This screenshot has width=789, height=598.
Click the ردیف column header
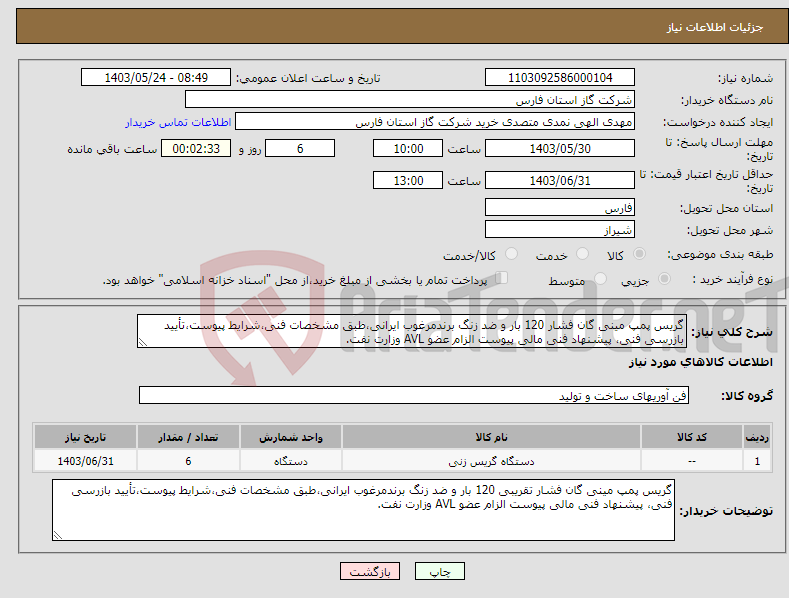click(x=757, y=437)
